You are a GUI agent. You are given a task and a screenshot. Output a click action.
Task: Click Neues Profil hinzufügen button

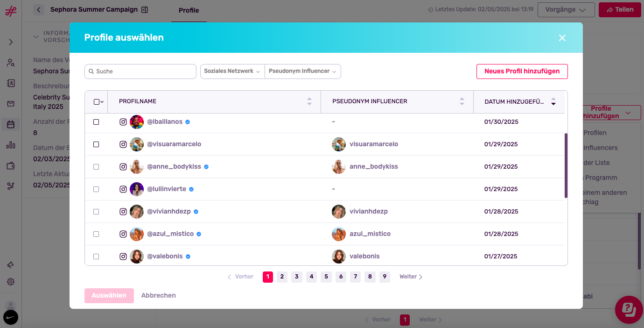522,71
